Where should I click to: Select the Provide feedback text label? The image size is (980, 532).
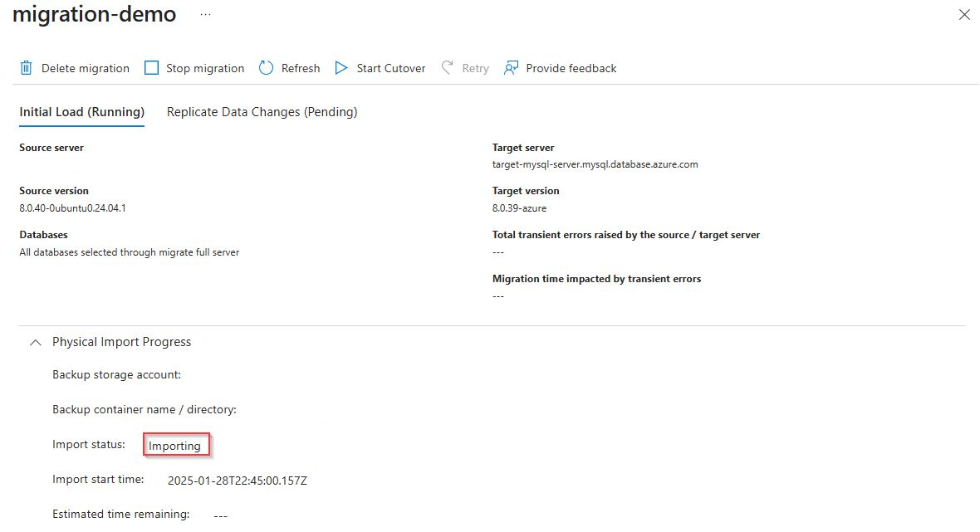(571, 68)
